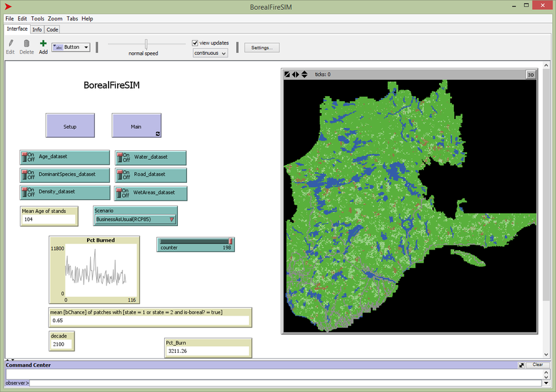The width and height of the screenshot is (556, 392).
Task: Click the vertical resize arrows on the view
Action: coord(304,74)
